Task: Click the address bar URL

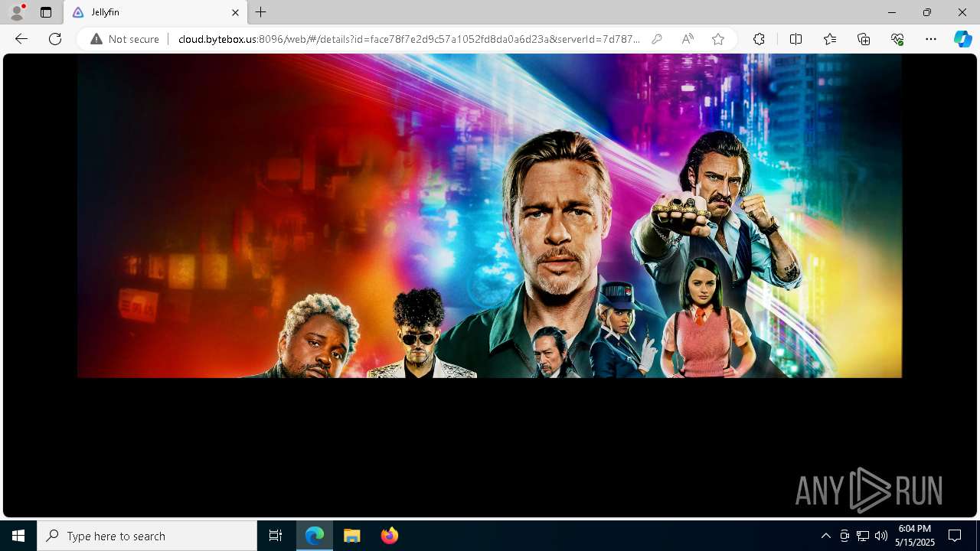Action: (x=409, y=39)
